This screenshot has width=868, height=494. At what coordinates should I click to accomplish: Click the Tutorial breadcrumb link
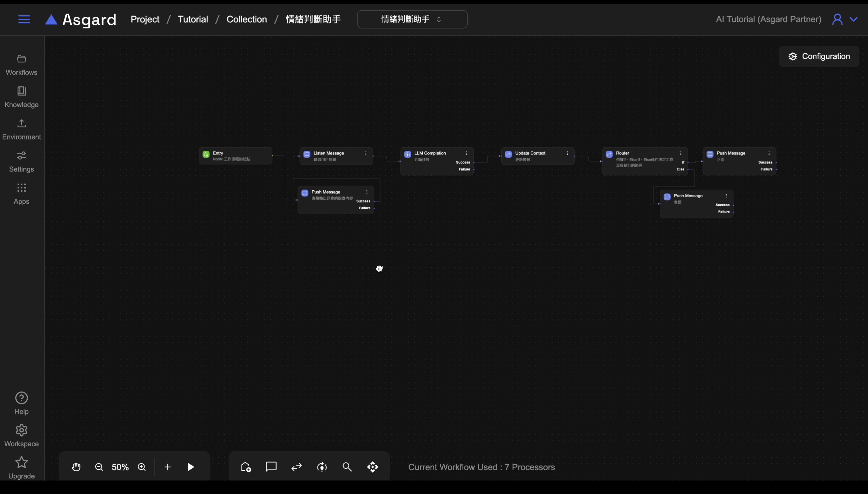point(193,19)
